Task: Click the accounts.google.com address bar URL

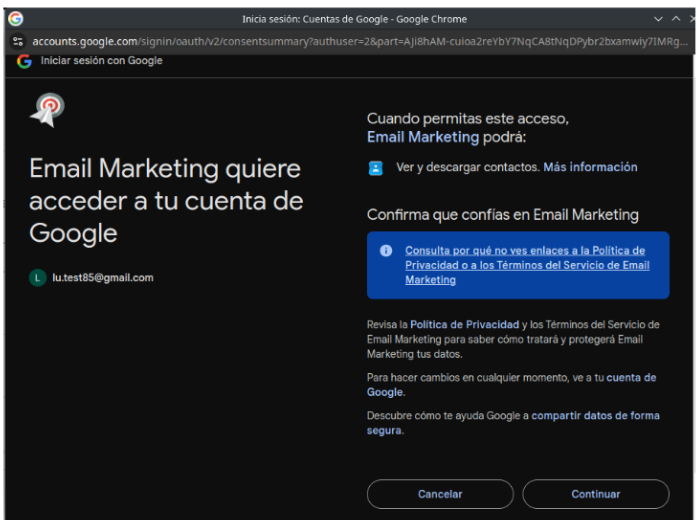Action: 360,41
